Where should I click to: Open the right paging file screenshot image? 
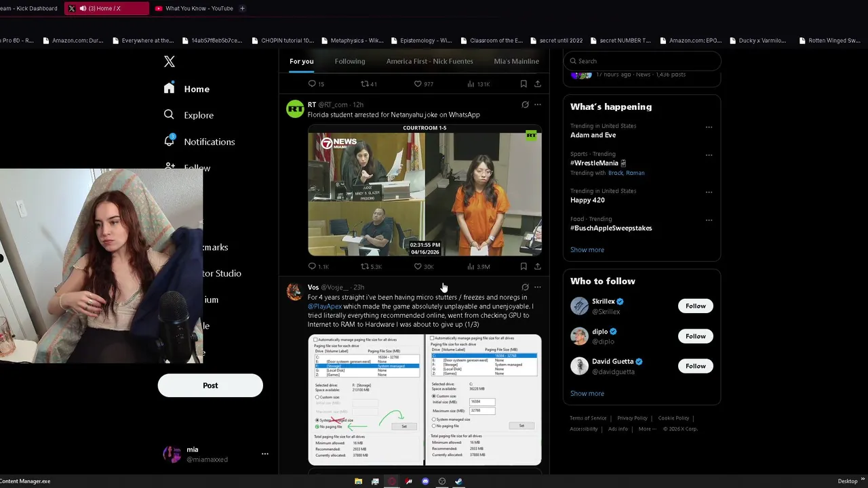pyautogui.click(x=484, y=400)
